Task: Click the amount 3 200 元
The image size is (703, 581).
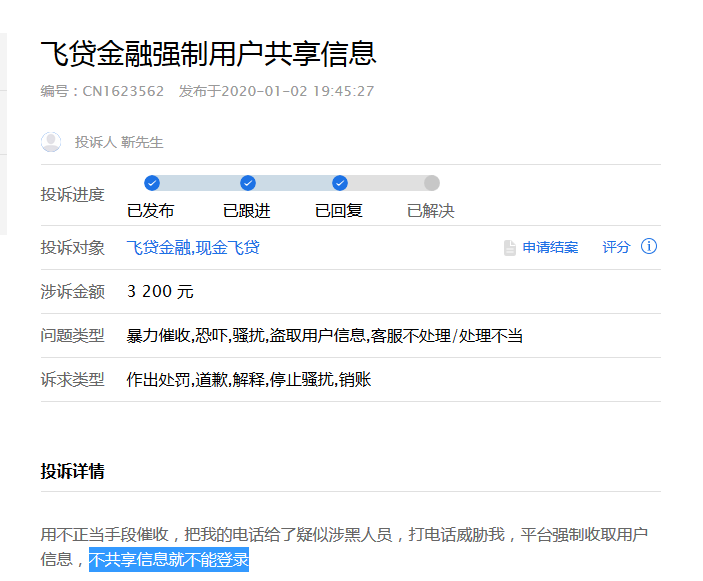Action: click(x=160, y=291)
